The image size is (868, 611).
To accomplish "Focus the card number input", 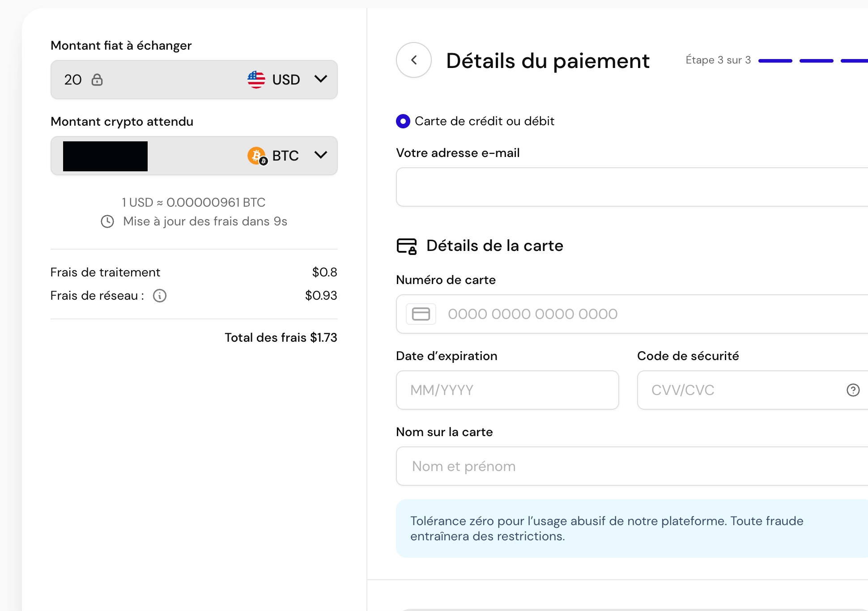I will [632, 314].
